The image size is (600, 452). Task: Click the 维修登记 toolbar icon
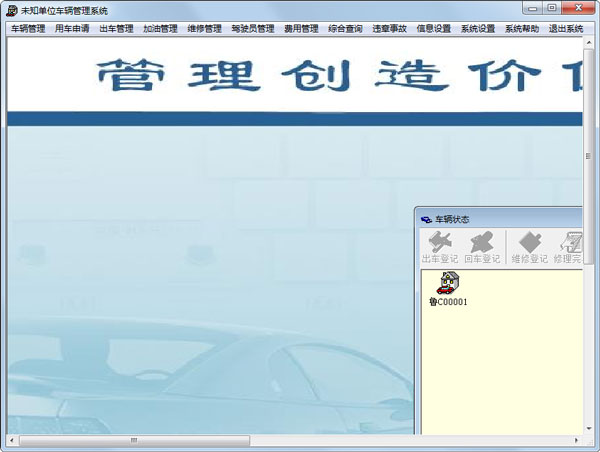coord(530,247)
